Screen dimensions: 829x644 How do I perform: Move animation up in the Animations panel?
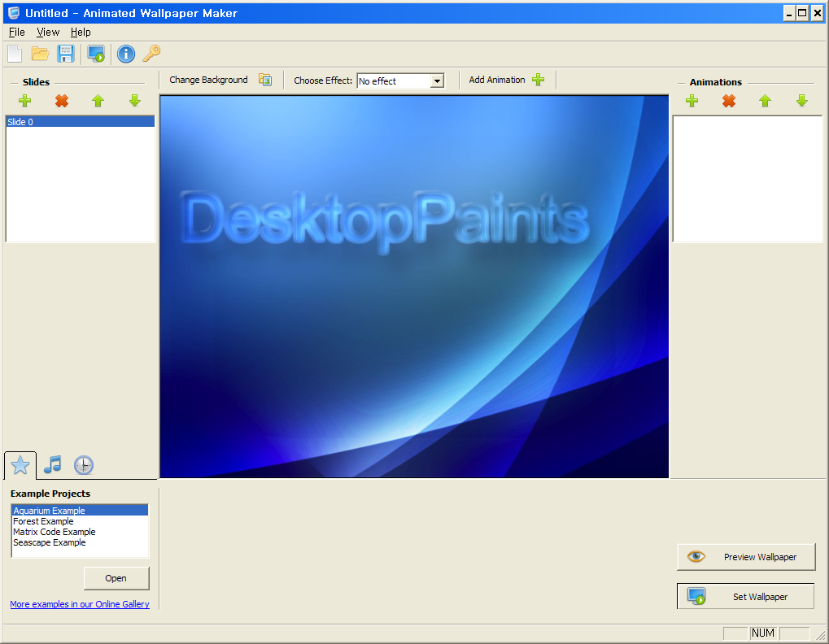coord(765,100)
